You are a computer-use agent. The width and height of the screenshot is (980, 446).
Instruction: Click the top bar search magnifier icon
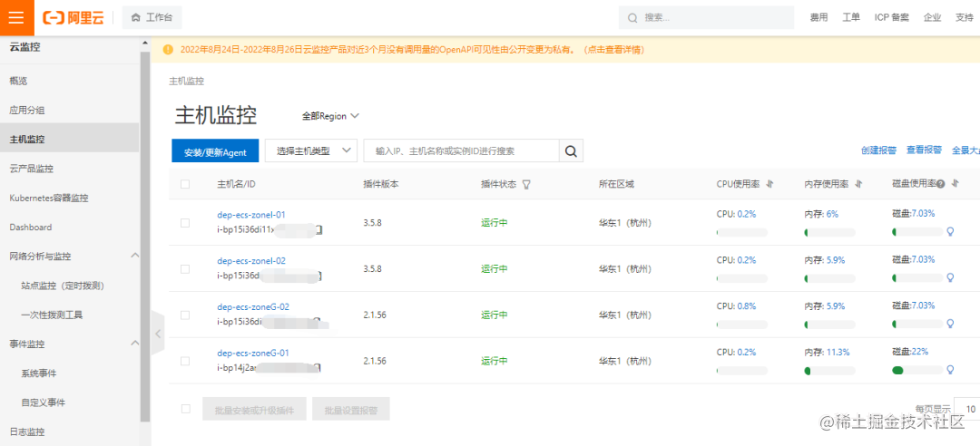[x=632, y=18]
